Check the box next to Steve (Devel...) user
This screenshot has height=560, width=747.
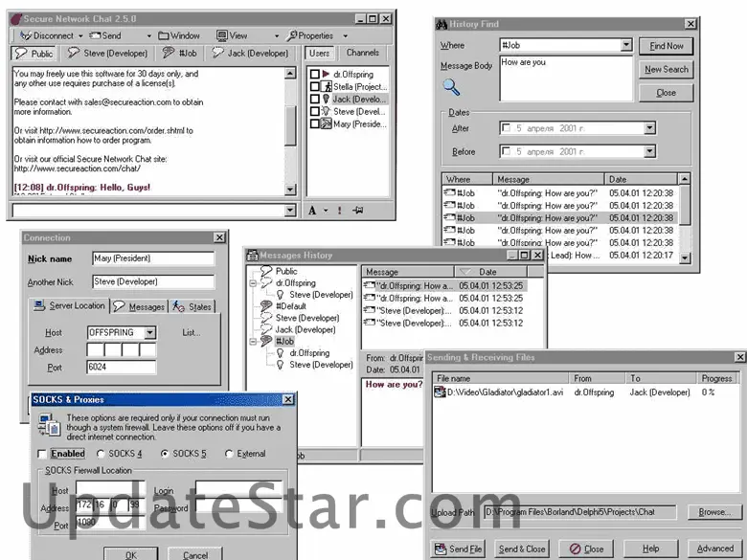point(314,111)
